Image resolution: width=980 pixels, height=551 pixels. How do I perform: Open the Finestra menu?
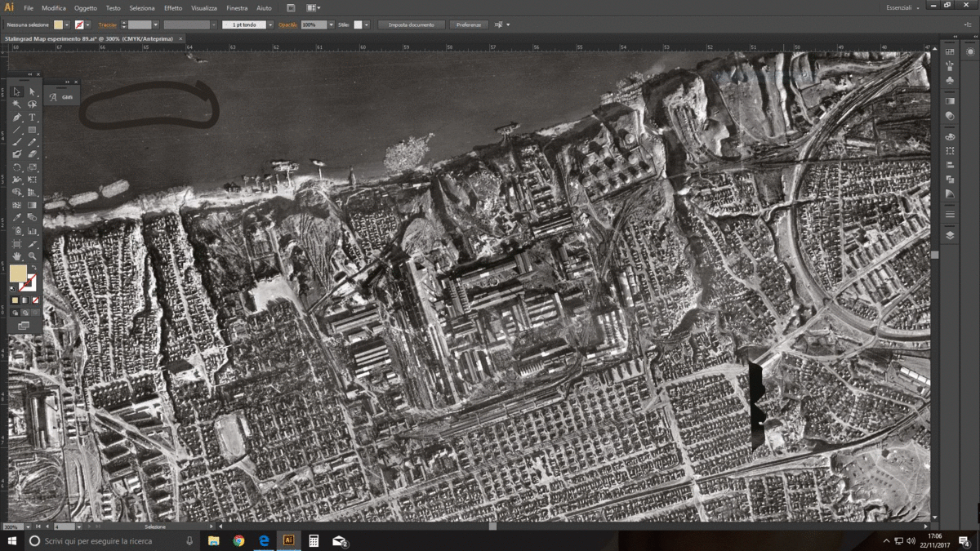tap(238, 7)
